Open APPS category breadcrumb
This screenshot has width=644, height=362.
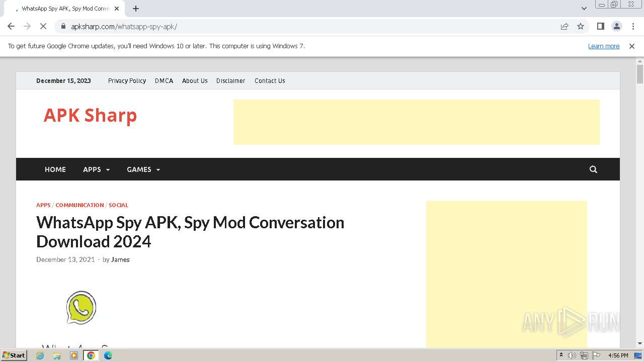(43, 205)
